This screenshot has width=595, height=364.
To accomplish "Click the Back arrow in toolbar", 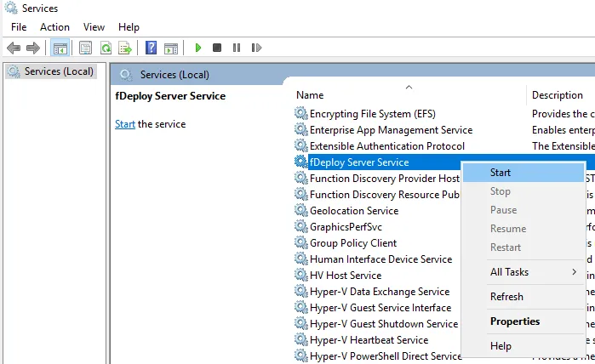I will 14,48.
